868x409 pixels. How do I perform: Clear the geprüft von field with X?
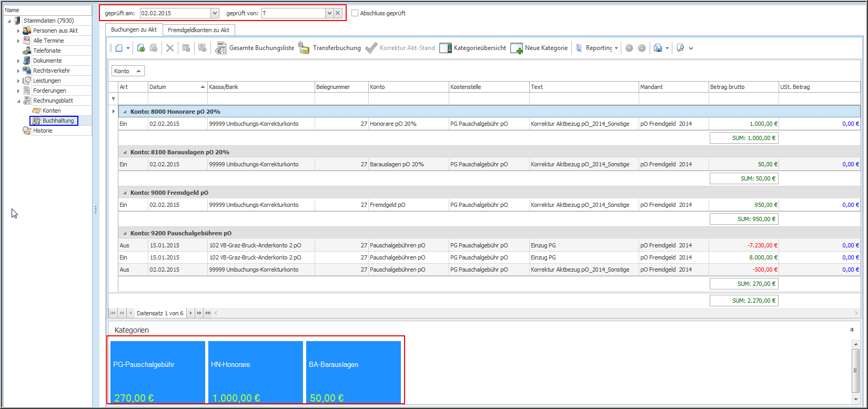coord(338,13)
